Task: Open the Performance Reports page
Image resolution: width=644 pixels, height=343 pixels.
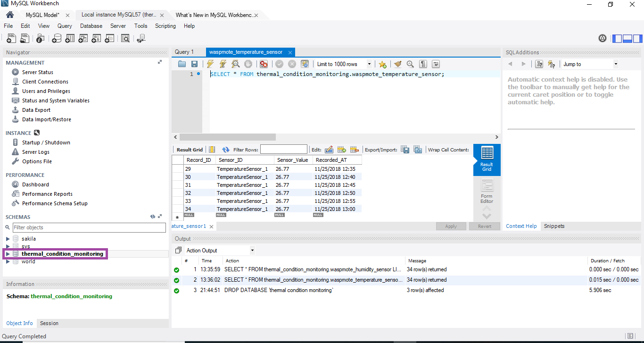Action: point(47,194)
